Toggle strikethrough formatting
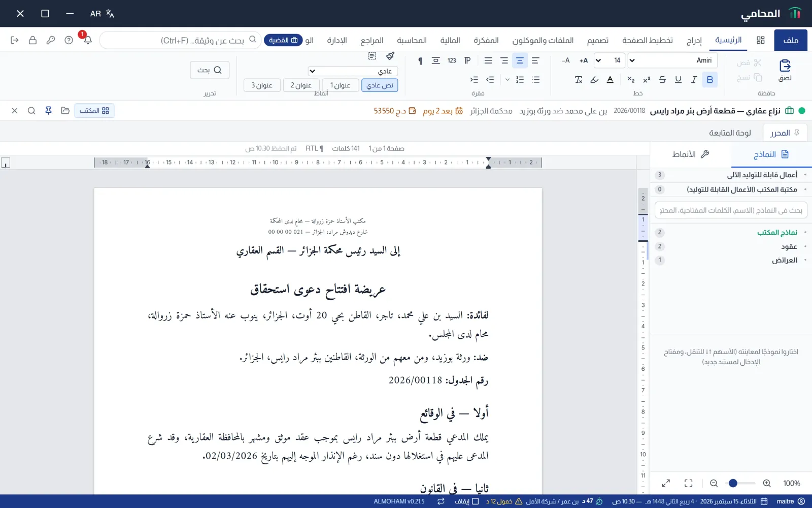The image size is (812, 508). click(662, 80)
